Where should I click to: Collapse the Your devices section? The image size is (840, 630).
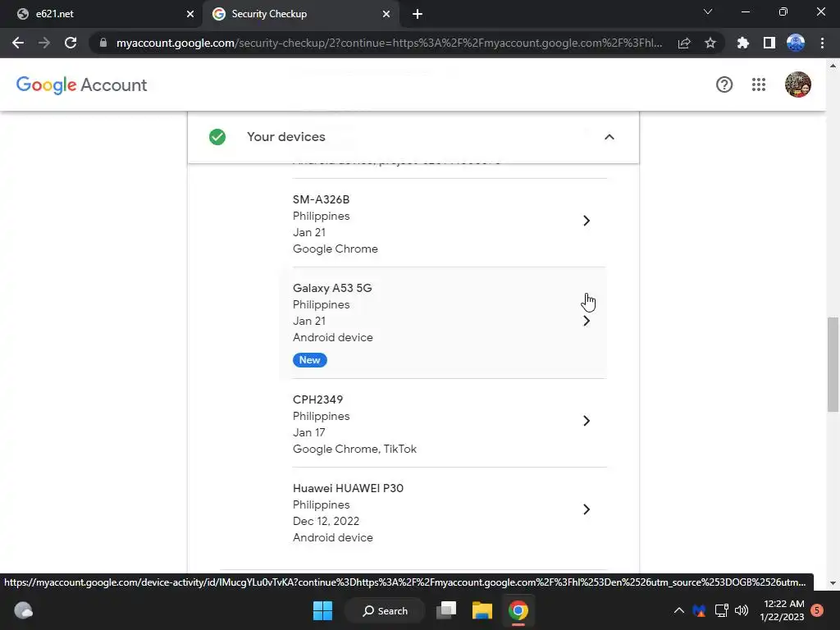[609, 137]
